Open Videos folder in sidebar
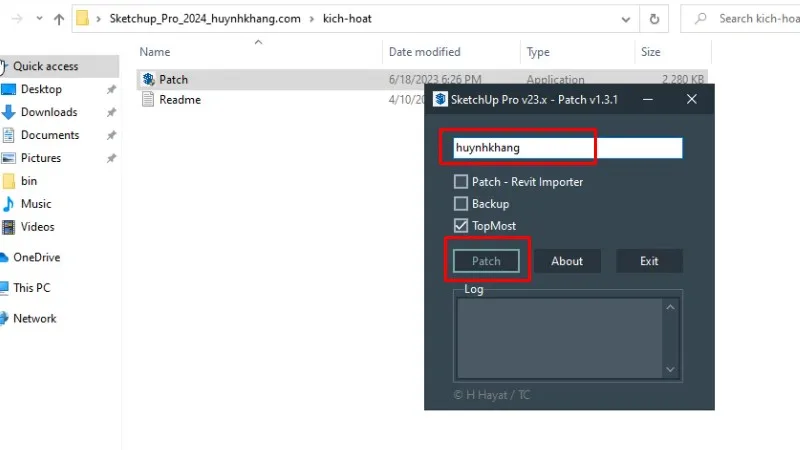 click(37, 227)
